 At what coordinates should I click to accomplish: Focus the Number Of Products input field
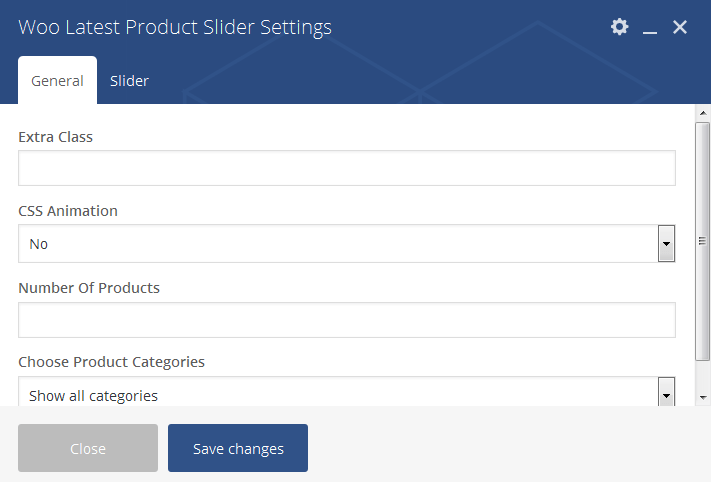tap(346, 320)
